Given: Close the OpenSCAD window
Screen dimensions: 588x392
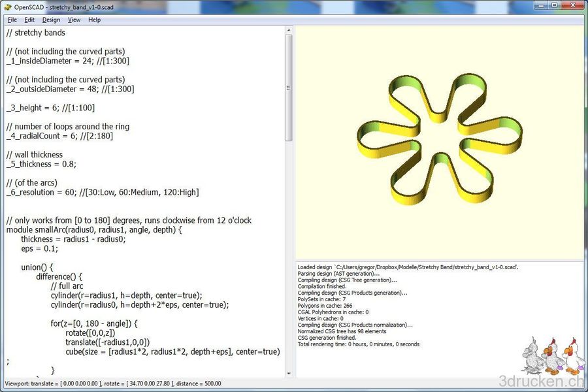Looking at the screenshot, I should coord(573,5).
